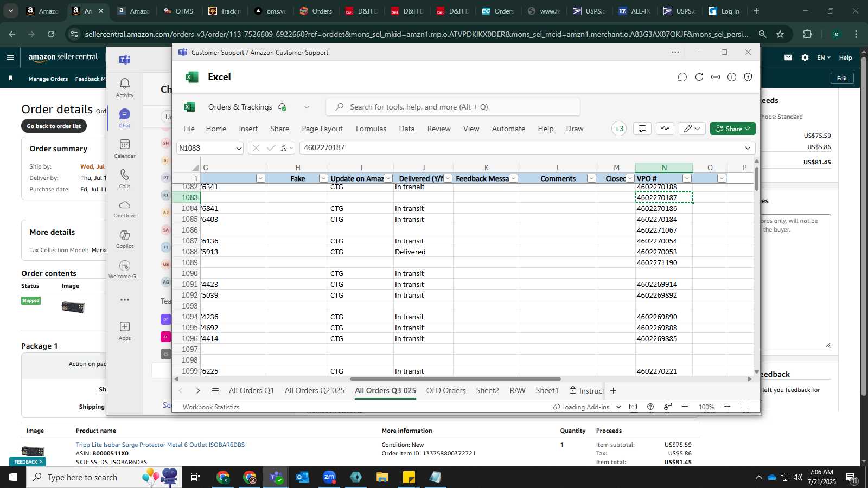Click the feedback icon in Excel status bar
The height and width of the screenshot is (488, 868).
point(667,407)
